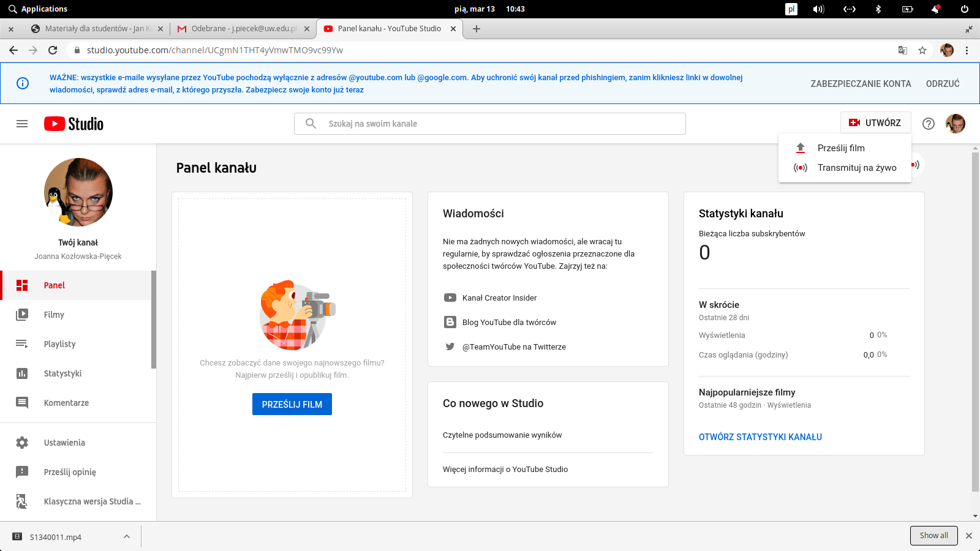Open Czytelne podsumowanie wyników link
This screenshot has height=551, width=980.
[502, 435]
